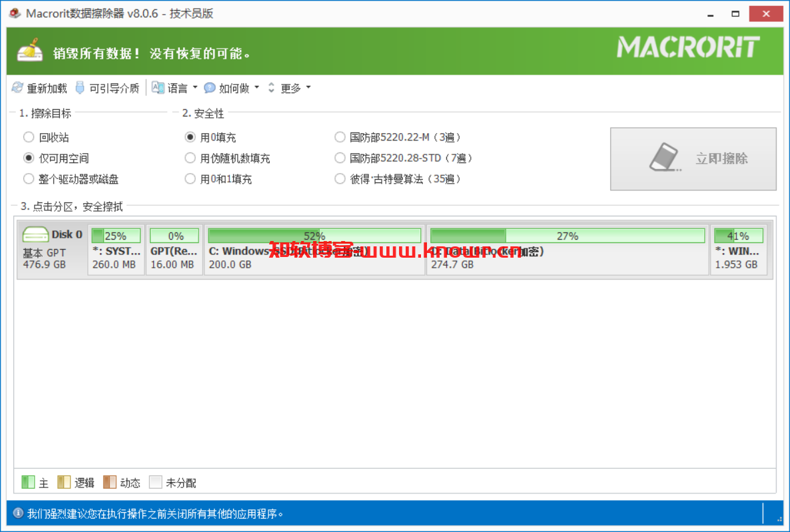The height and width of the screenshot is (532, 790).
Task: Click the reload icon beside 重新加载
Action: click(x=17, y=88)
